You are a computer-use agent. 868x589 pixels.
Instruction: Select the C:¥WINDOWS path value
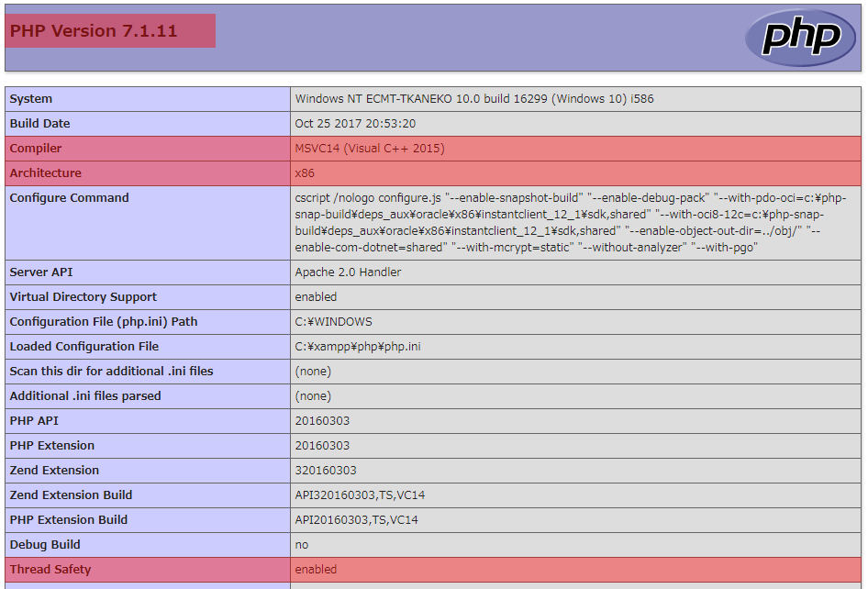333,322
